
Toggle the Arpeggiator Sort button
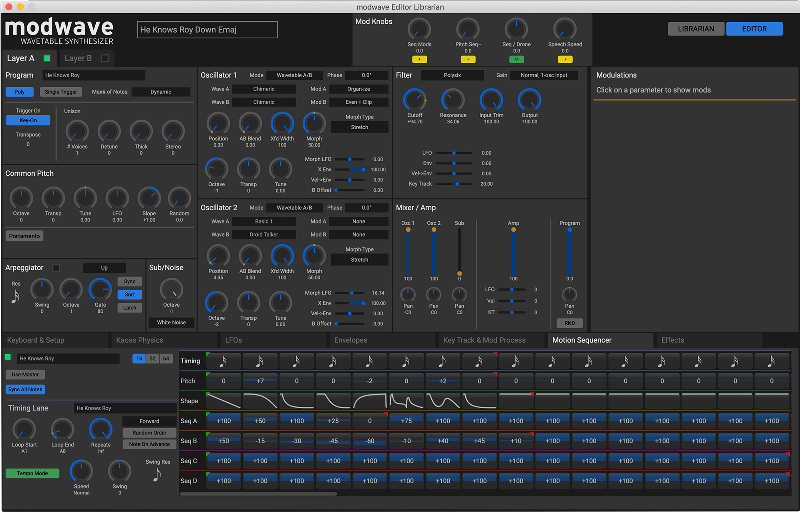coord(130,294)
